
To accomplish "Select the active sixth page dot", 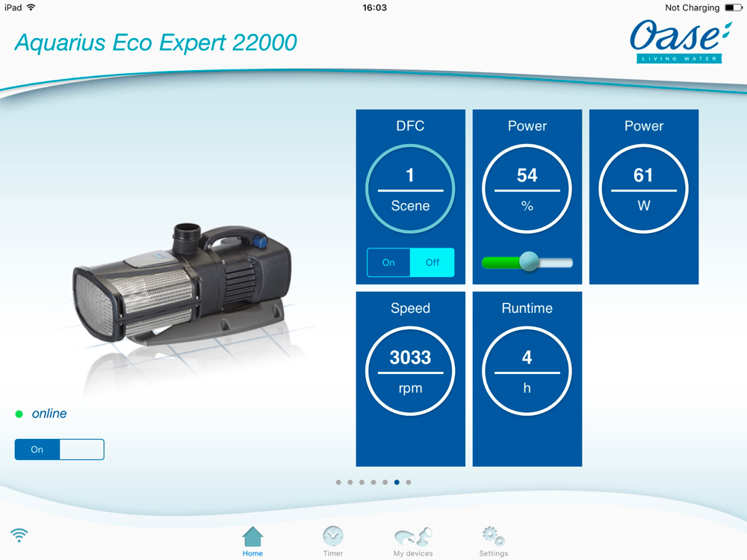I will tap(397, 482).
